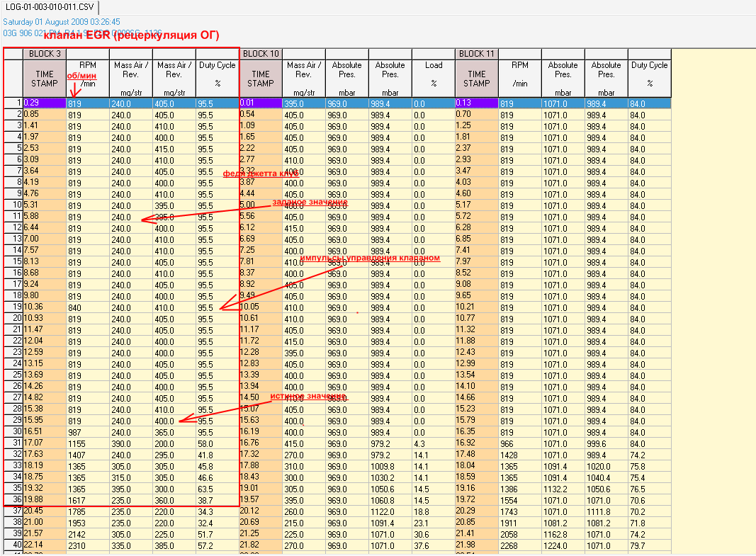Select Block 11 Duty Cycle % column header
756x556 pixels.
click(650, 79)
